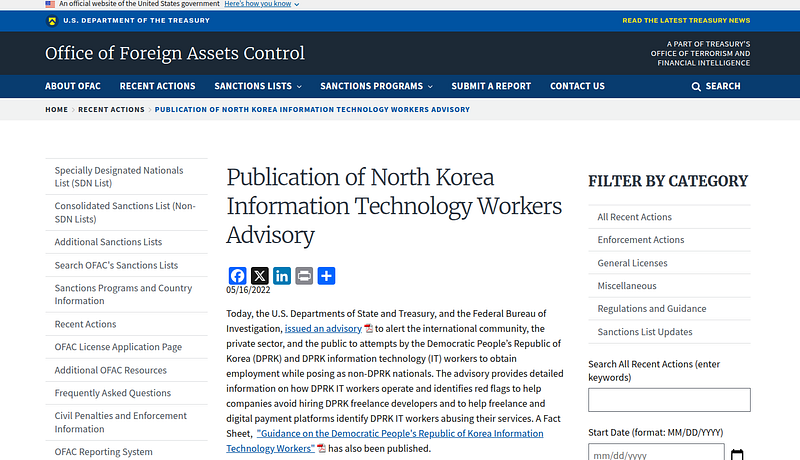
Task: Click the Office of Foreign Assets Control title
Action: pos(174,53)
